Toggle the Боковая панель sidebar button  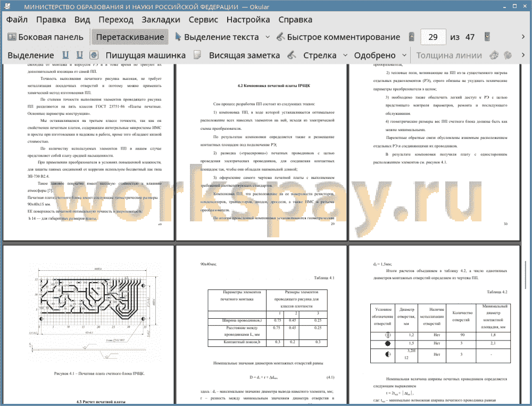pos(45,37)
